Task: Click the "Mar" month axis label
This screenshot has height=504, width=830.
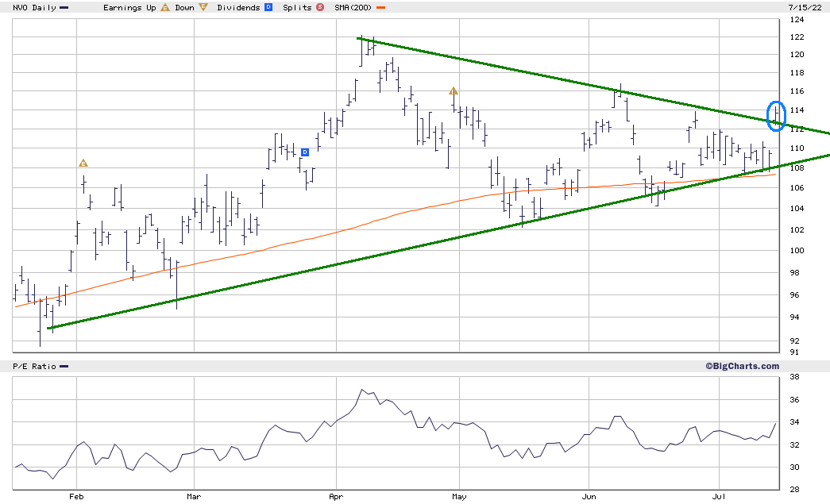Action: point(195,496)
